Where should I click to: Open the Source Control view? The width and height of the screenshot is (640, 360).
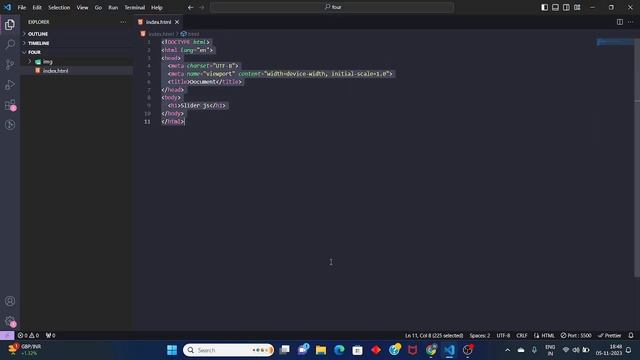tap(10, 64)
